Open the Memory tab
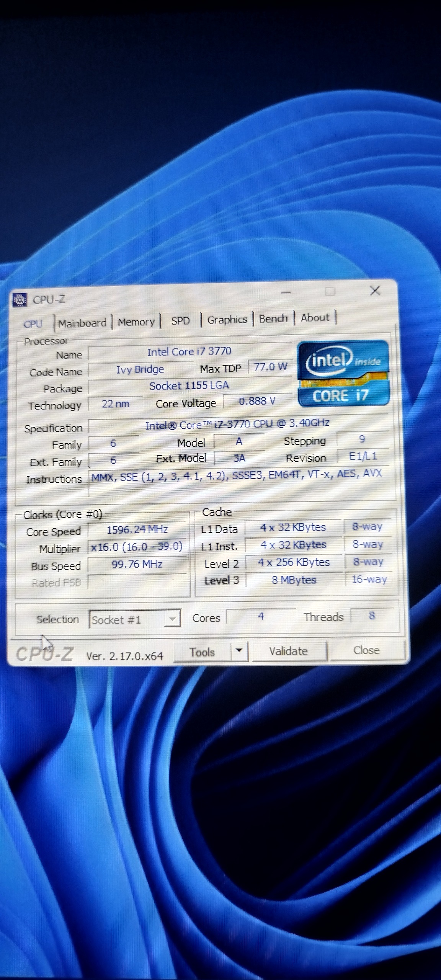The height and width of the screenshot is (980, 441). point(136,322)
